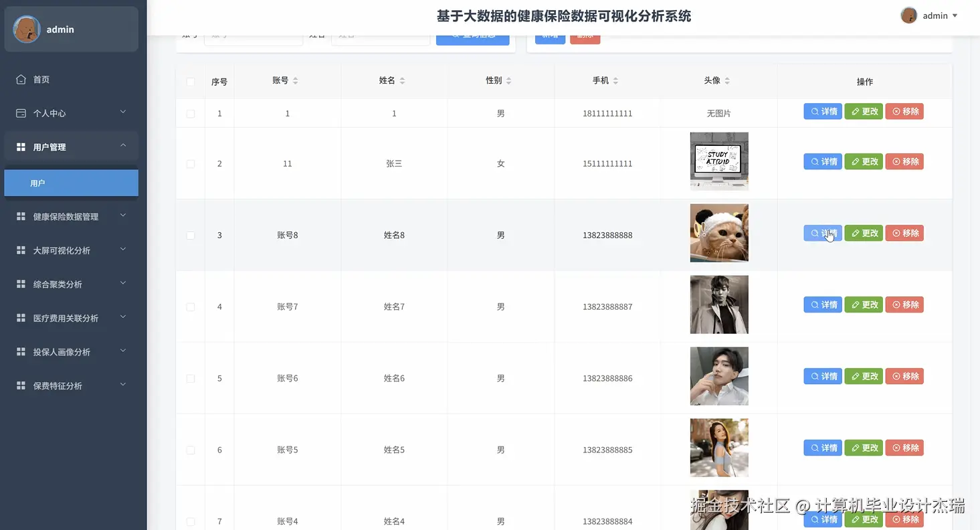Click 详情 button for 姓名7 row
This screenshot has width=980, height=530.
point(823,305)
